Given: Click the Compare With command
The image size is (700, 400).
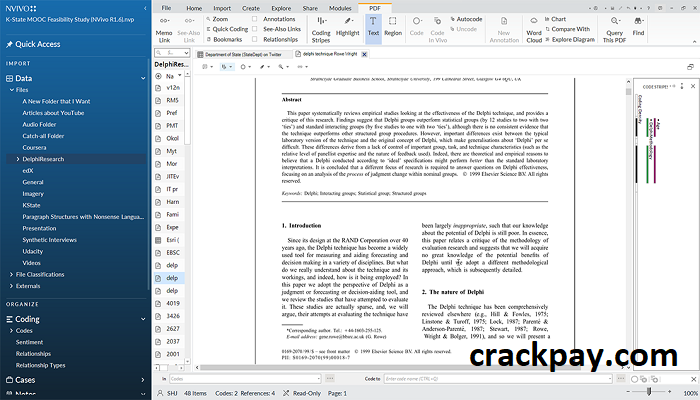Looking at the screenshot, I should [567, 29].
